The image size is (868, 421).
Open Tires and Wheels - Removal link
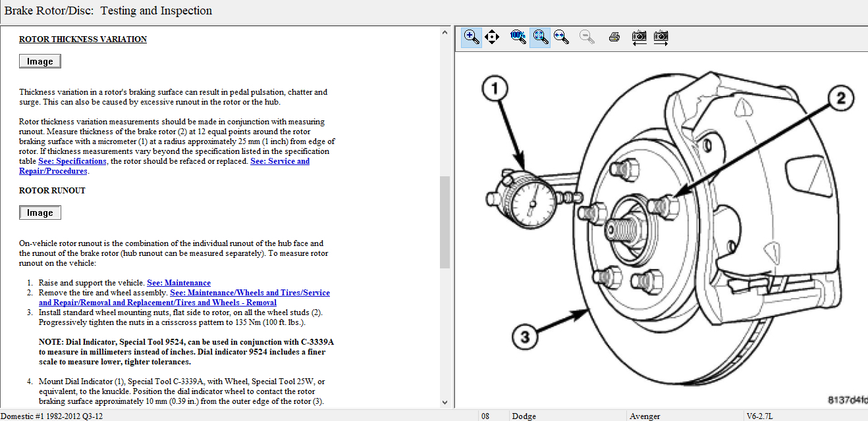pos(184,297)
